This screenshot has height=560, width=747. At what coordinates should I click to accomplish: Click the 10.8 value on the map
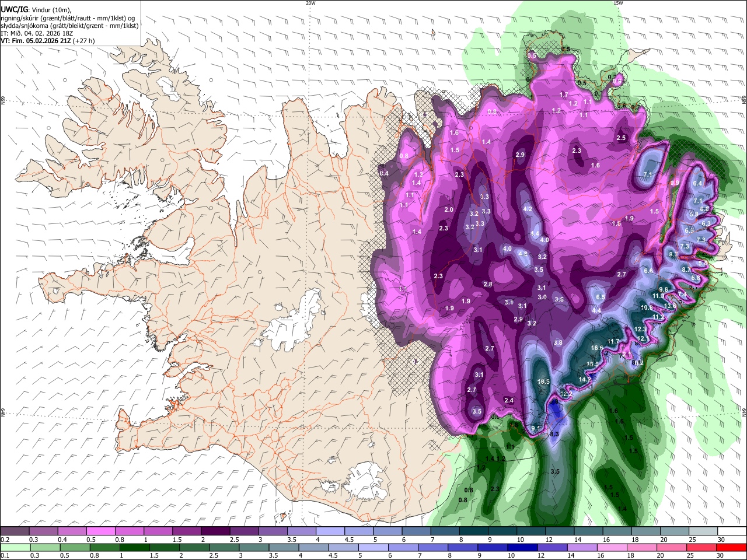[x=647, y=308]
